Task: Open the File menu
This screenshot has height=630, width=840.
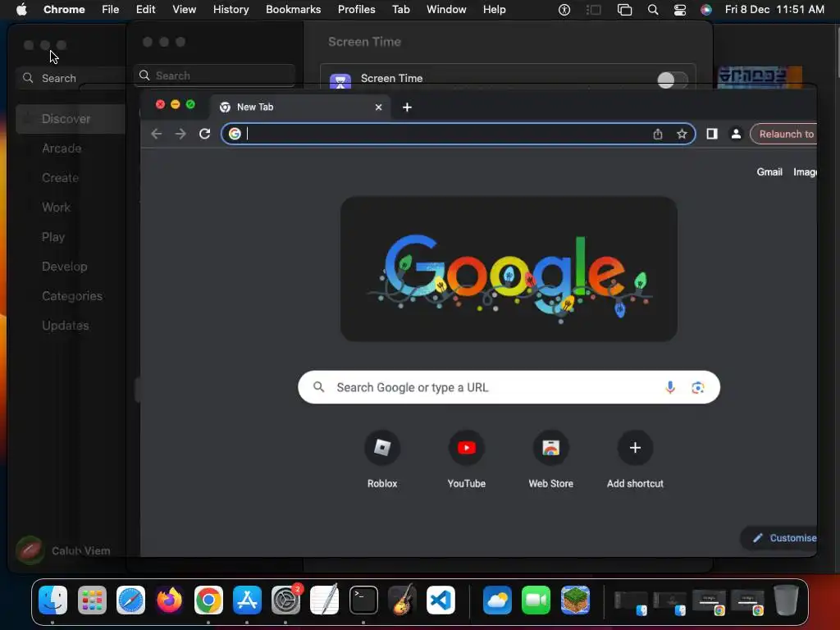Action: pyautogui.click(x=111, y=9)
